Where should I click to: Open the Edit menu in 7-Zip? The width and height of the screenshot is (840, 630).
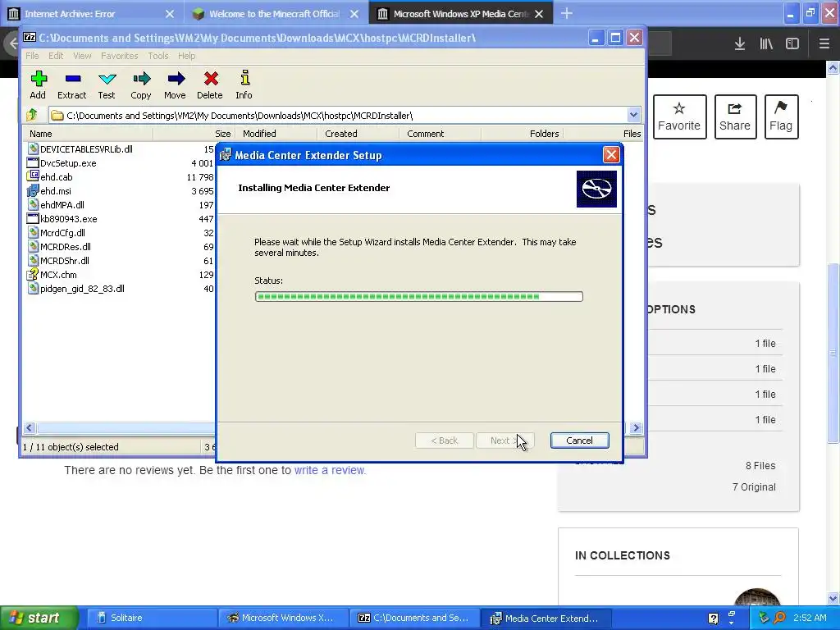[56, 56]
